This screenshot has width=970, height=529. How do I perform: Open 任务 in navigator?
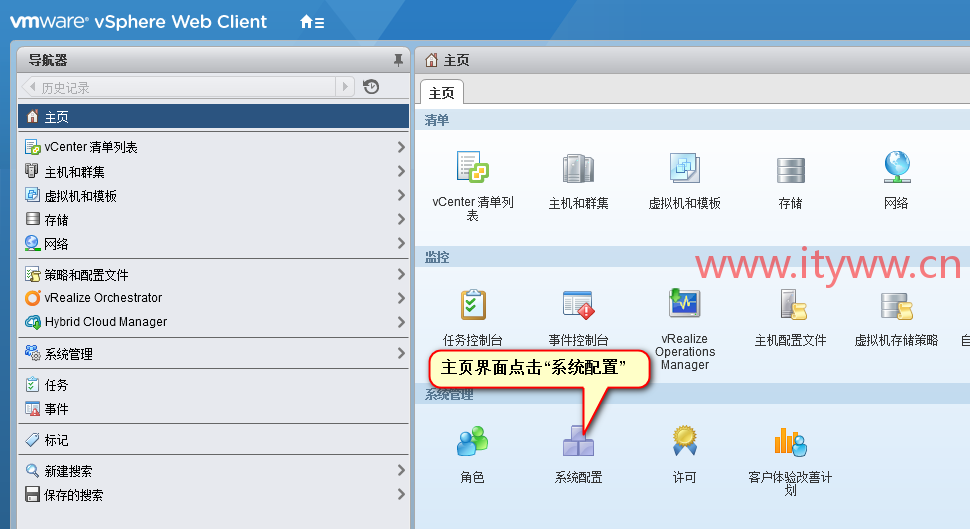coord(213,385)
